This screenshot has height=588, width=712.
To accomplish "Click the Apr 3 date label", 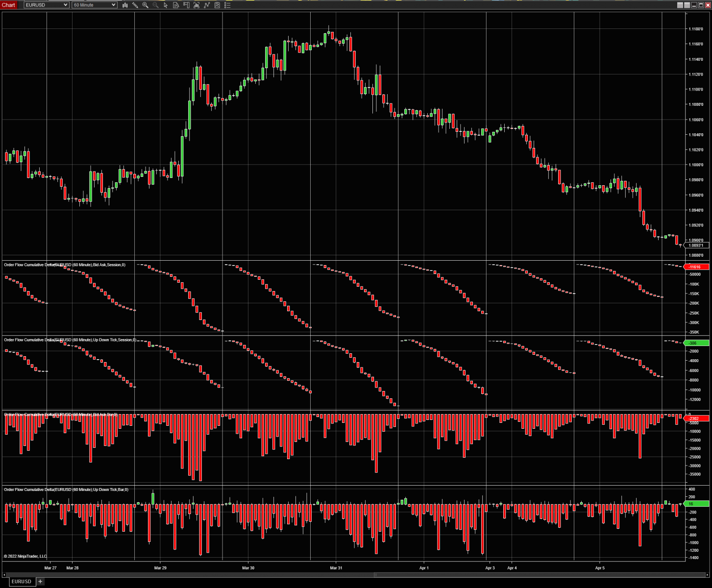I will coord(490,568).
